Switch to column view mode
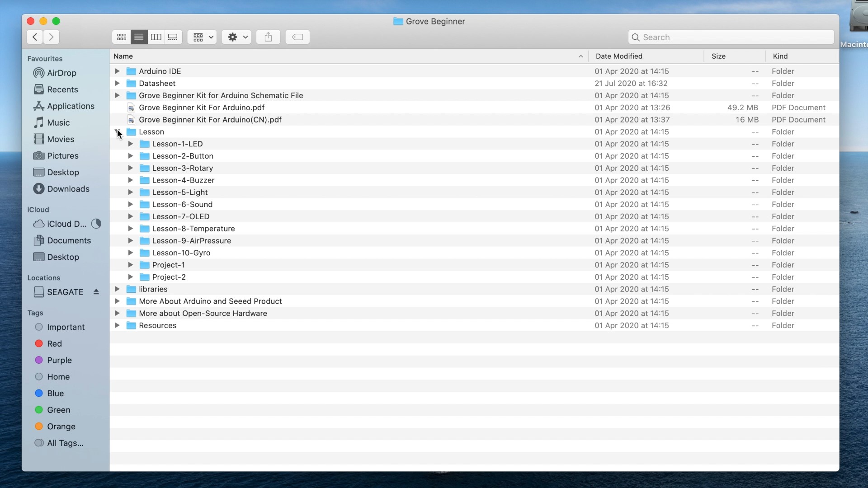 click(x=156, y=37)
